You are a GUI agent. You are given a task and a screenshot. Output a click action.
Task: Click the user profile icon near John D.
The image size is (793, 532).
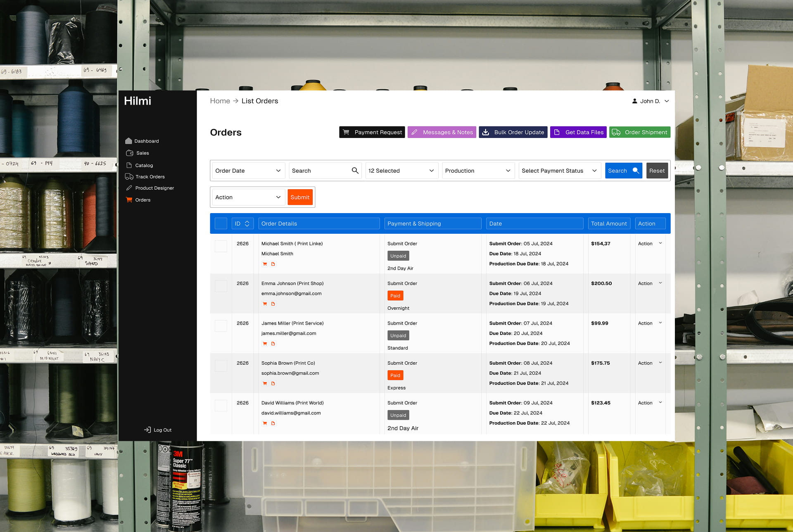[634, 101]
